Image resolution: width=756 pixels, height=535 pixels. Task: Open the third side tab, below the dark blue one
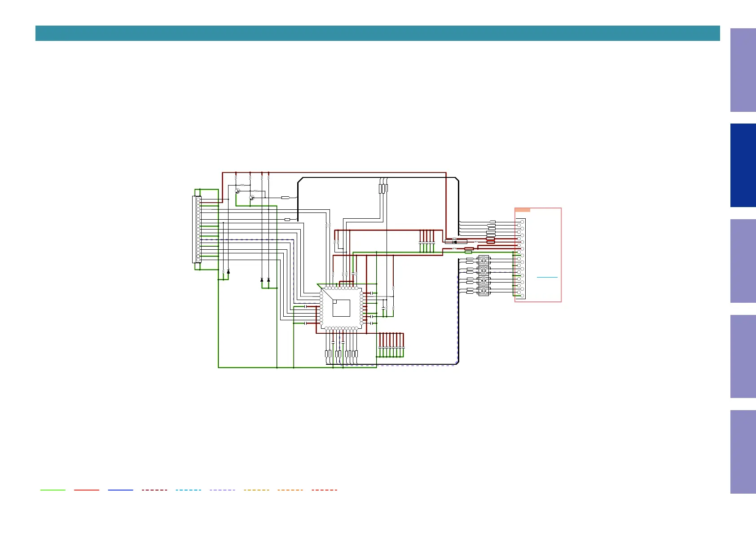point(743,261)
